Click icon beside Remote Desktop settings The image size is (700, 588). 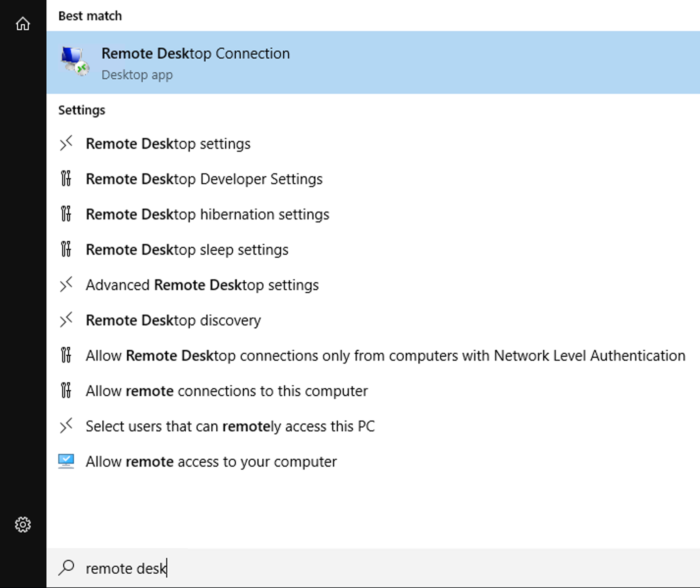[x=66, y=144]
